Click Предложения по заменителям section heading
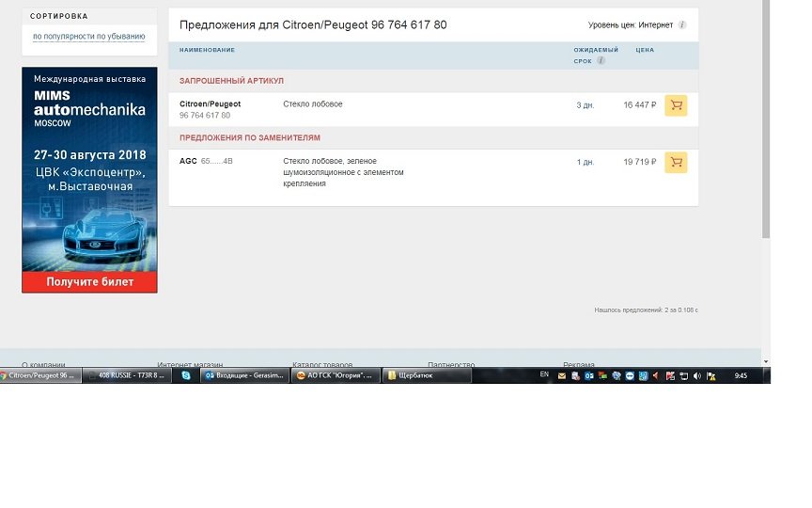This screenshot has width=812, height=508. coord(250,138)
